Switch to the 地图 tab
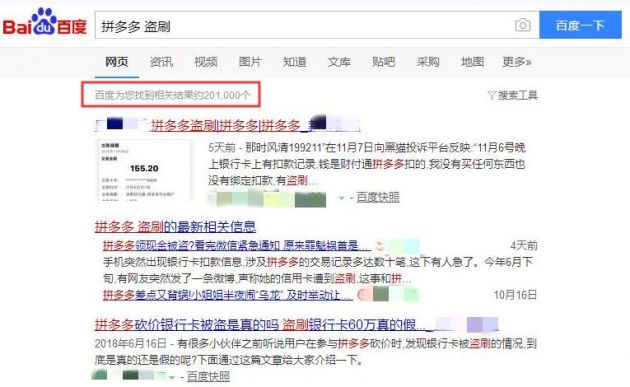Viewport: 630px width, 387px height. click(472, 62)
